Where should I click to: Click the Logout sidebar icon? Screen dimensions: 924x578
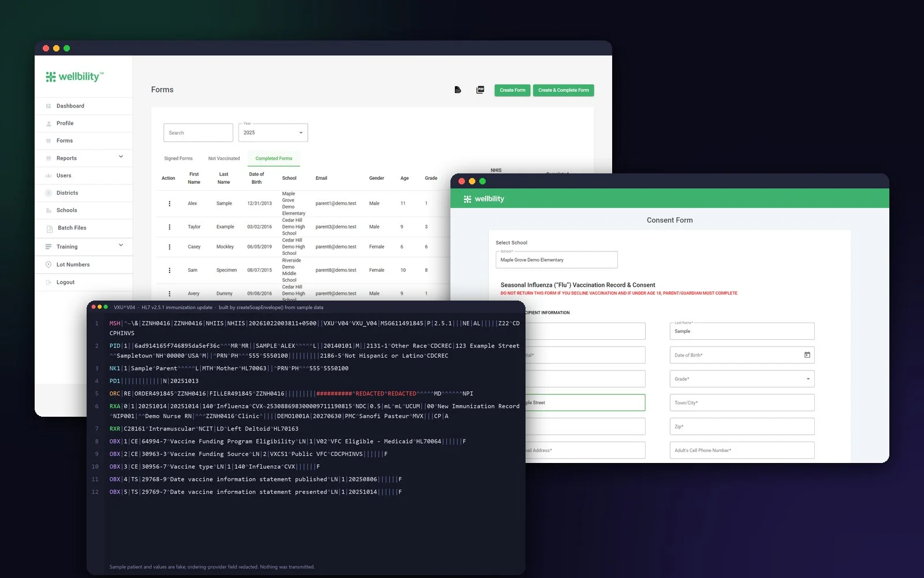(49, 283)
